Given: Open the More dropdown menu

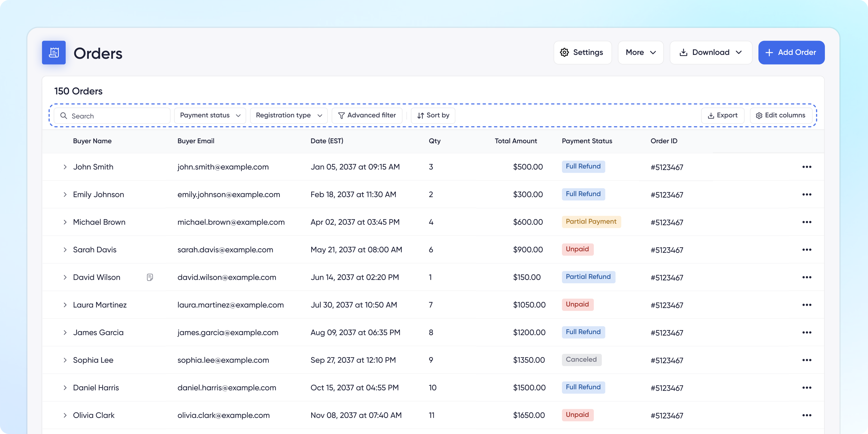Looking at the screenshot, I should point(640,53).
